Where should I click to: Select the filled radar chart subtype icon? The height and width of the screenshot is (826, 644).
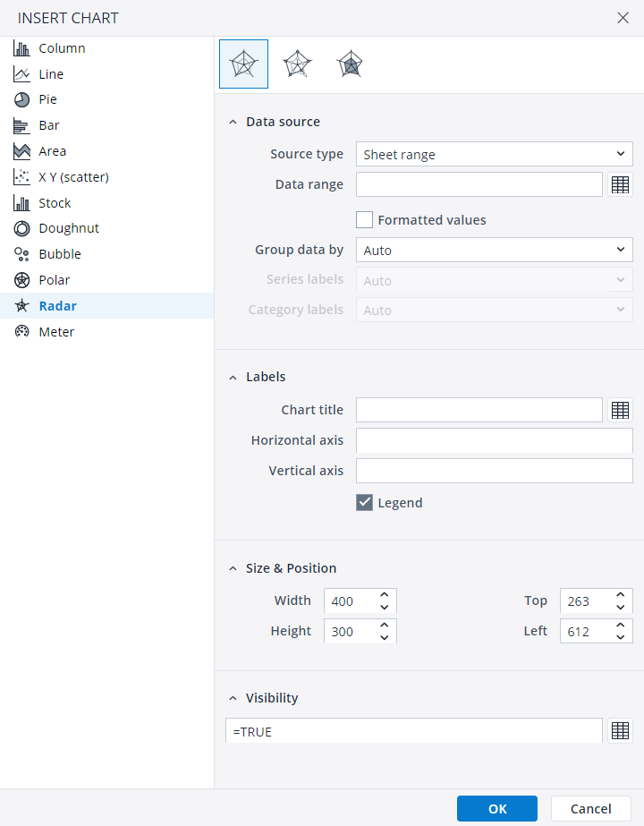tap(350, 64)
